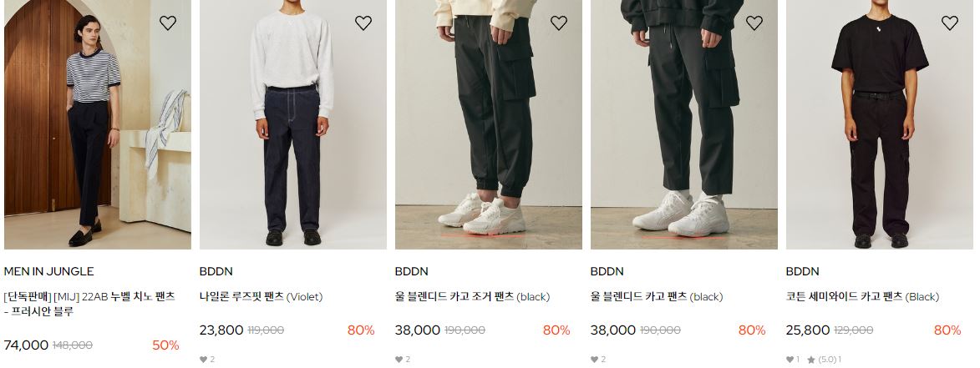
Task: Open BDDN brand above Violet pants
Action: pos(216,271)
